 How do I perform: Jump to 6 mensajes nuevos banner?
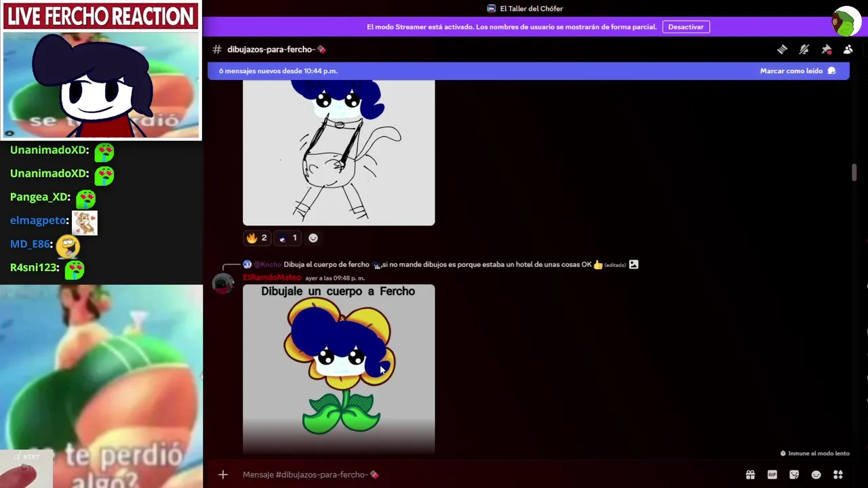click(x=528, y=71)
